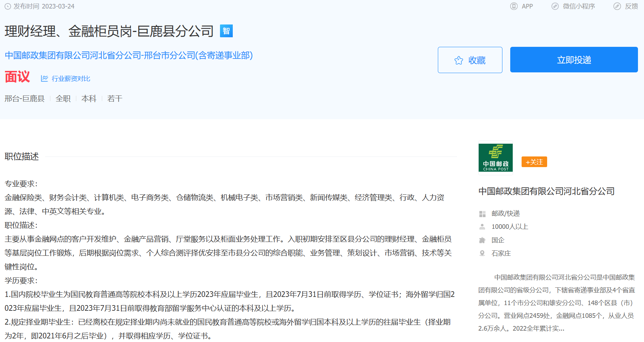
Task: Click the salary comparison chart icon
Action: [44, 78]
